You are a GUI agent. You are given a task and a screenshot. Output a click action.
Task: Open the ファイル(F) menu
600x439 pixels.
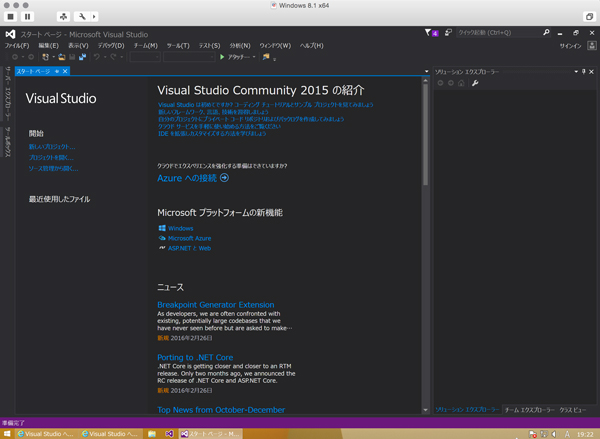(17, 46)
